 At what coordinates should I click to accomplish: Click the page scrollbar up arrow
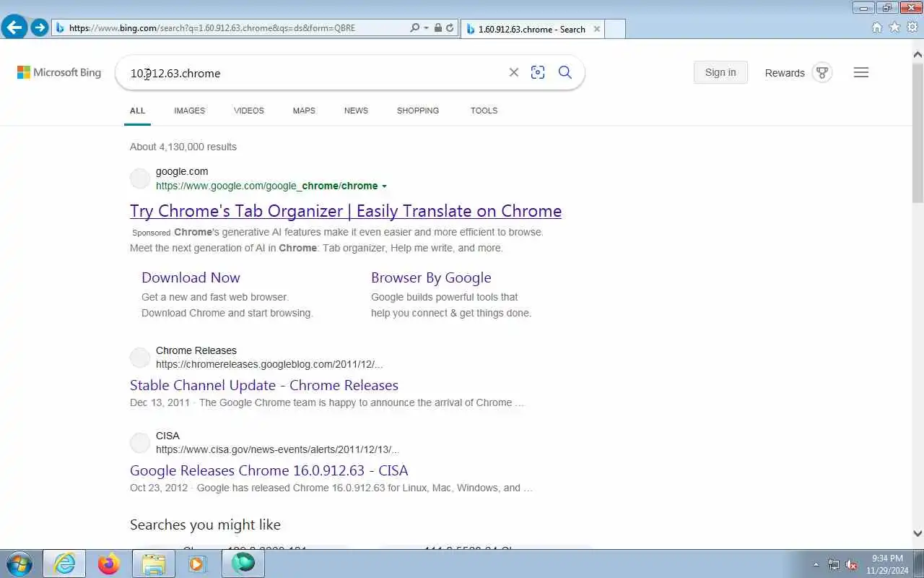tap(918, 54)
